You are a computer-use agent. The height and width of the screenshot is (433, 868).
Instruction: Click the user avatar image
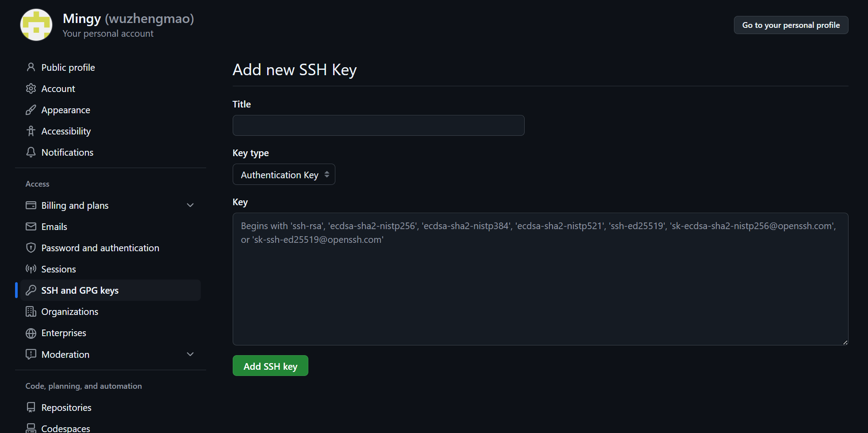[36, 25]
